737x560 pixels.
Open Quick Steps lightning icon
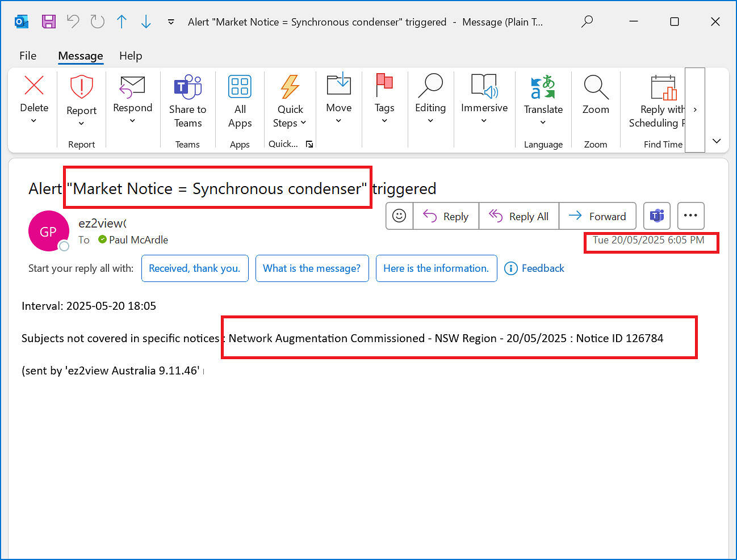click(290, 87)
